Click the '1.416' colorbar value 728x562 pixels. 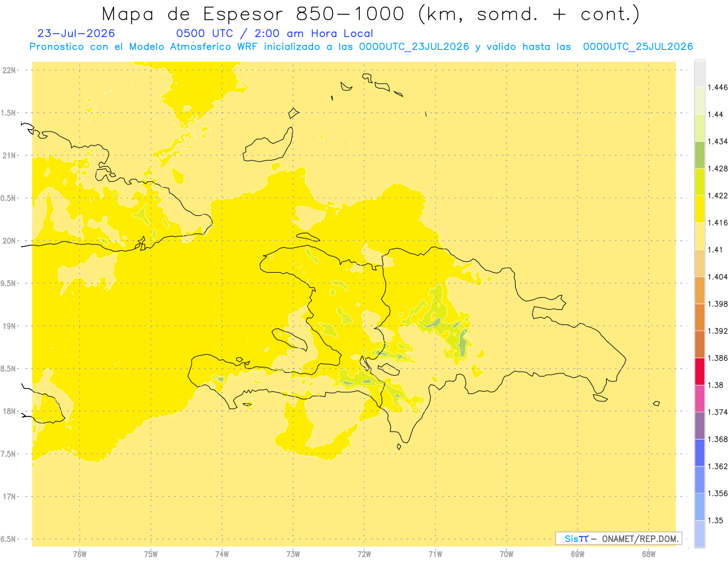click(x=717, y=222)
